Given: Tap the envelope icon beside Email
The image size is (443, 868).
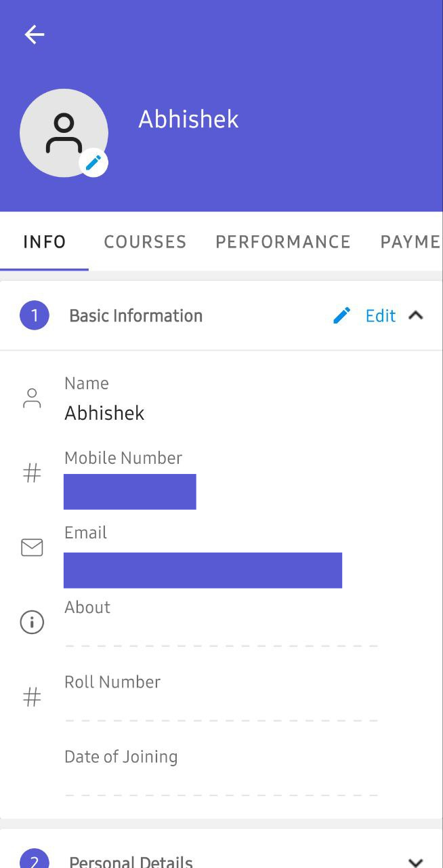Looking at the screenshot, I should tap(32, 547).
